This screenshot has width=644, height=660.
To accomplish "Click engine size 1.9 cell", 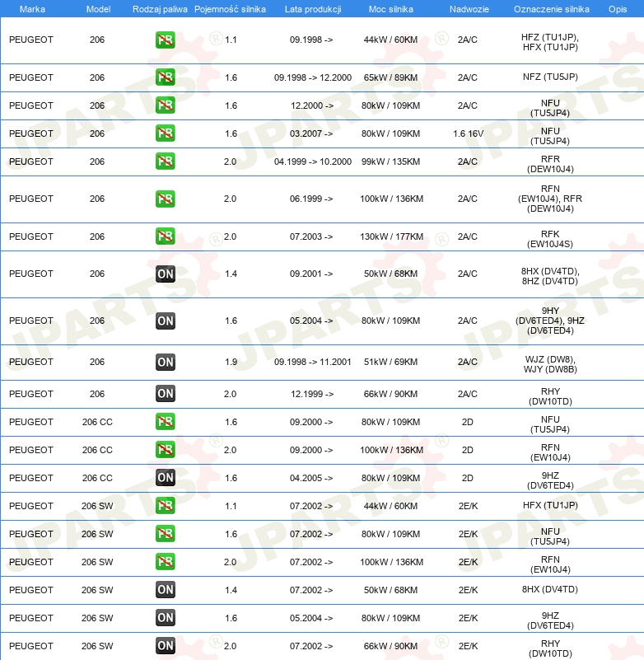I will pyautogui.click(x=231, y=362).
